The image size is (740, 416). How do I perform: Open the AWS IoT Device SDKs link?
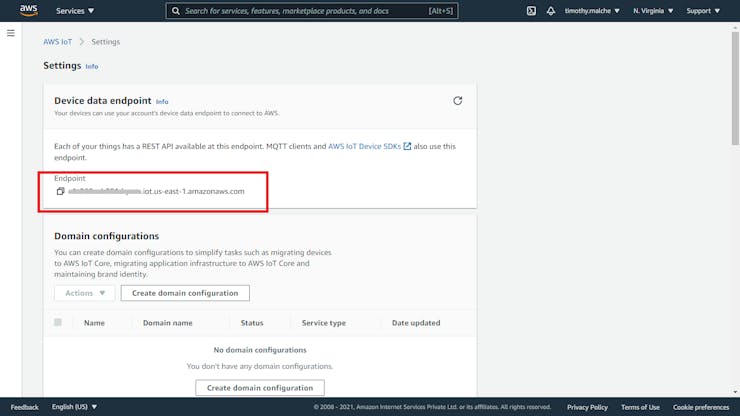[x=364, y=146]
